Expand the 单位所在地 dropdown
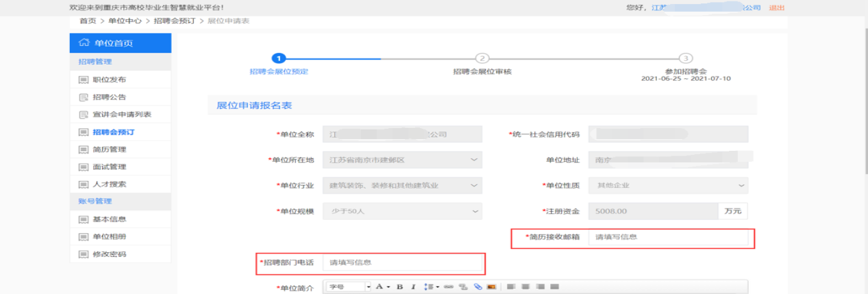The width and height of the screenshot is (868, 294). point(402,160)
